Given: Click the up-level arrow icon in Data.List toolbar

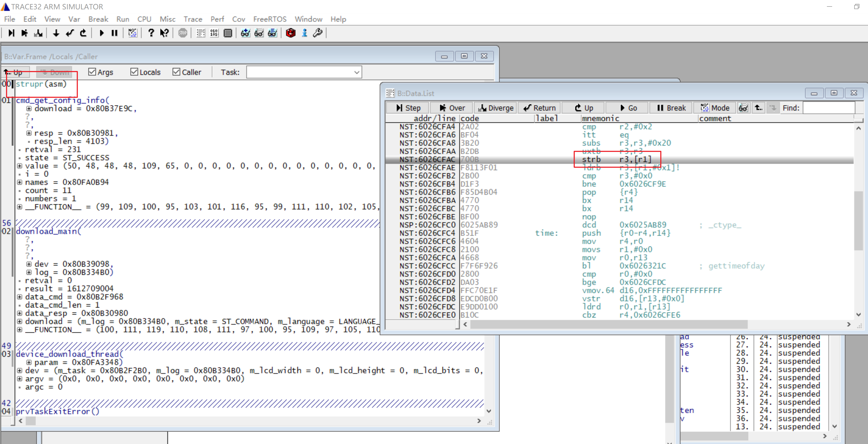Looking at the screenshot, I should pos(758,108).
